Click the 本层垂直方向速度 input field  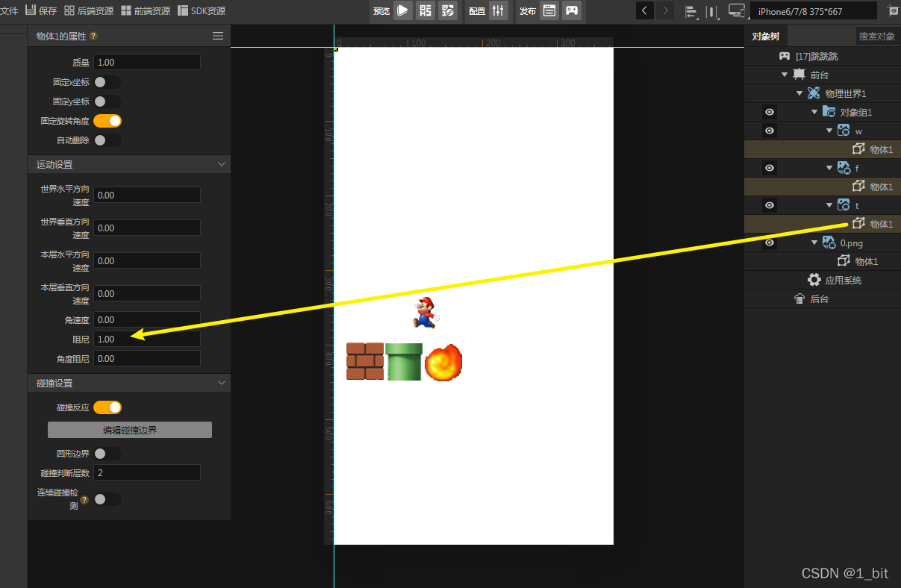[147, 293]
